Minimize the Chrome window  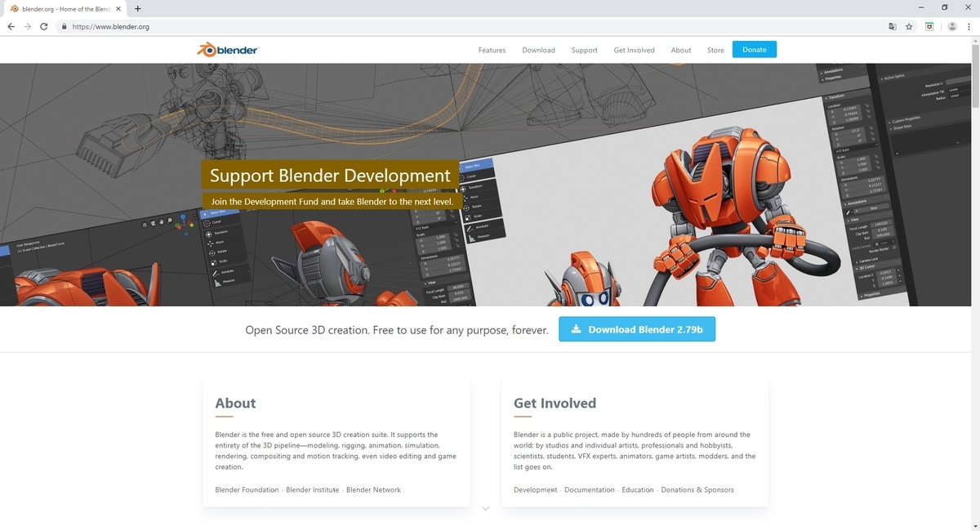coord(923,8)
